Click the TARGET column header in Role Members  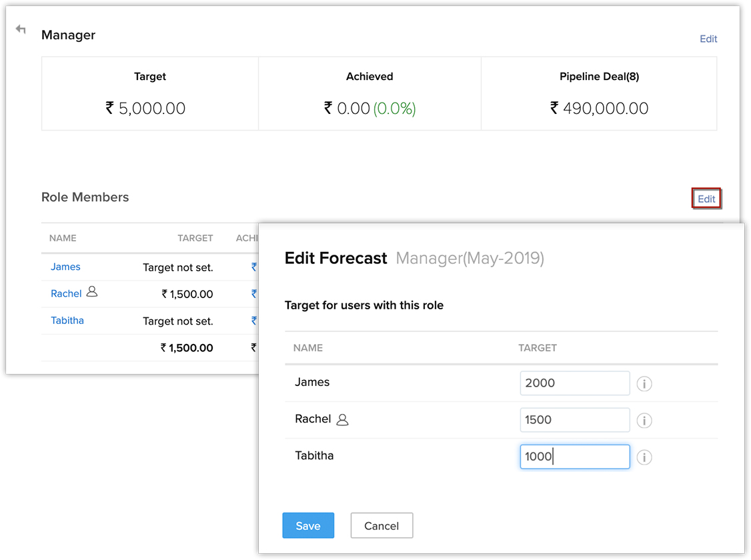[195, 238]
